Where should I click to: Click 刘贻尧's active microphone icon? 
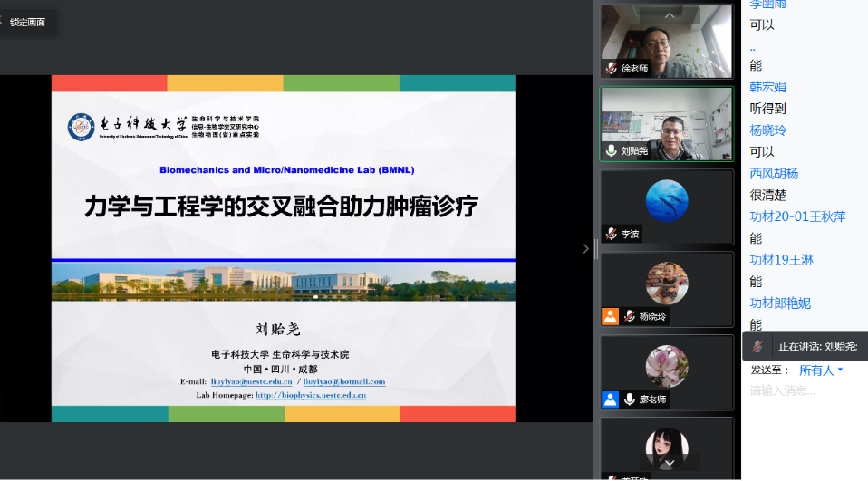[612, 151]
